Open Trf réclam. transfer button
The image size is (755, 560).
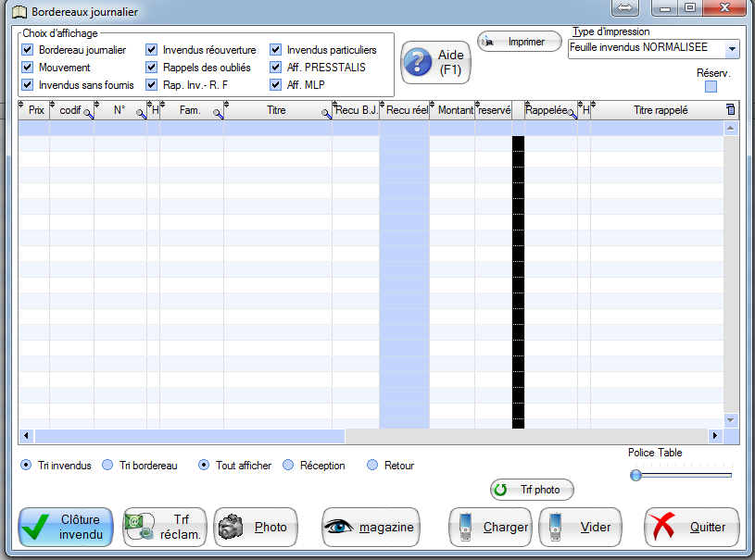(x=165, y=527)
